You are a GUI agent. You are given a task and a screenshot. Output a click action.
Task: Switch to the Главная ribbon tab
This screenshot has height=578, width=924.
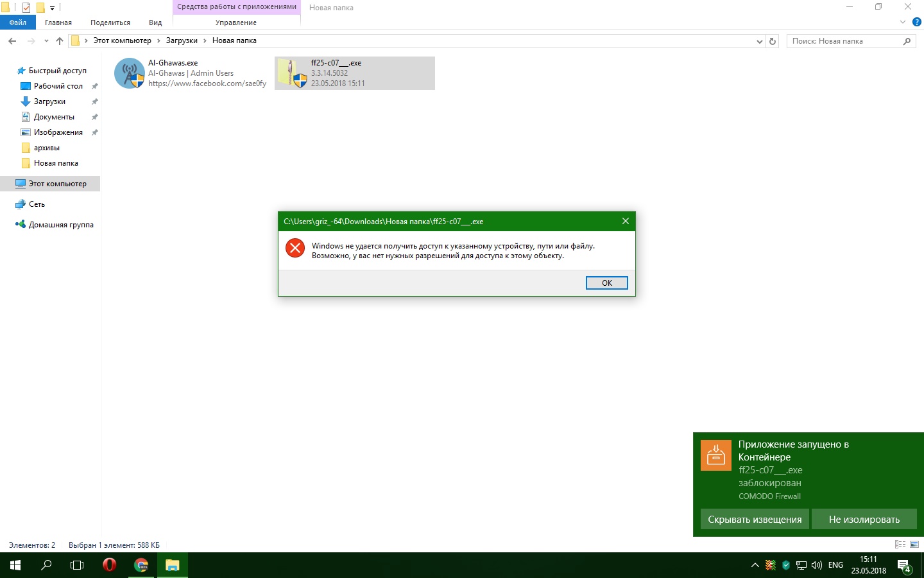(58, 22)
